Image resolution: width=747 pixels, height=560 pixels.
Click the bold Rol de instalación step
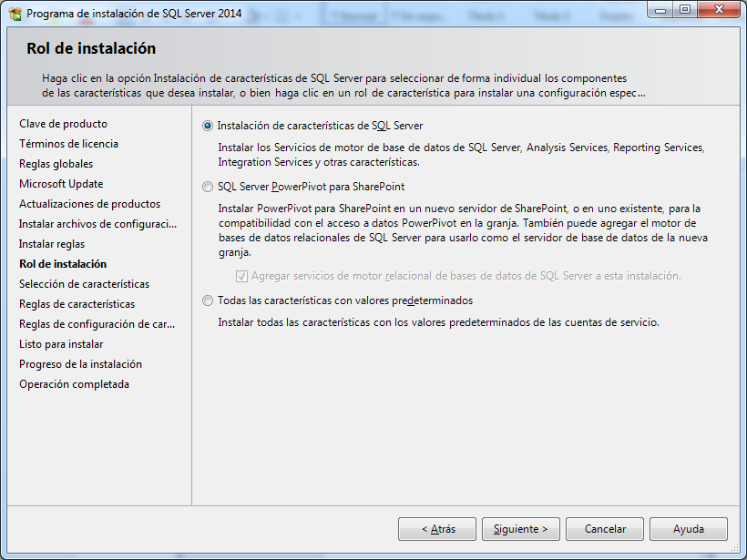click(x=63, y=264)
